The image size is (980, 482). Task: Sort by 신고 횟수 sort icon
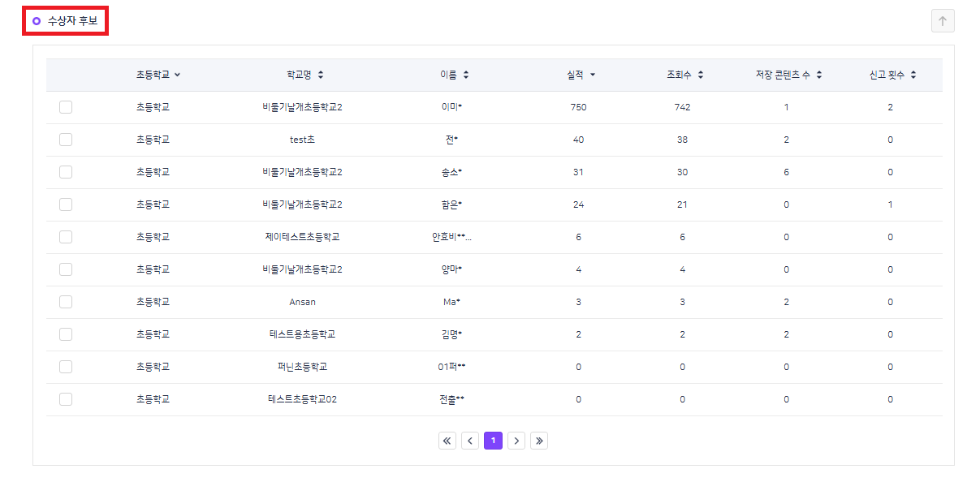pos(913,75)
